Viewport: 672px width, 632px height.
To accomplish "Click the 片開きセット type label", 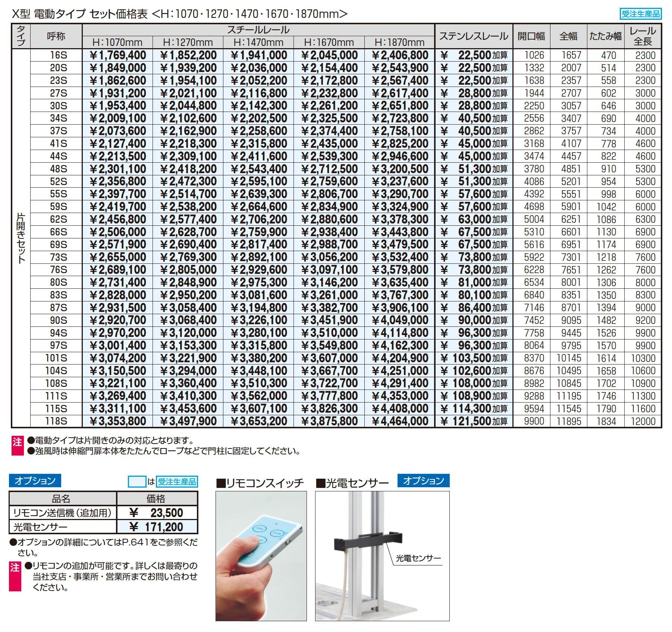I will [21, 238].
